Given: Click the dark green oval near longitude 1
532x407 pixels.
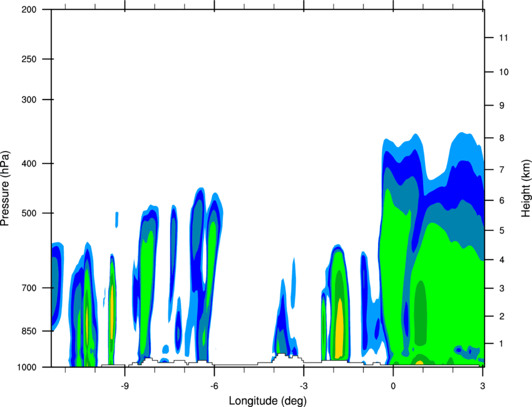Looking at the screenshot, I should (x=421, y=313).
